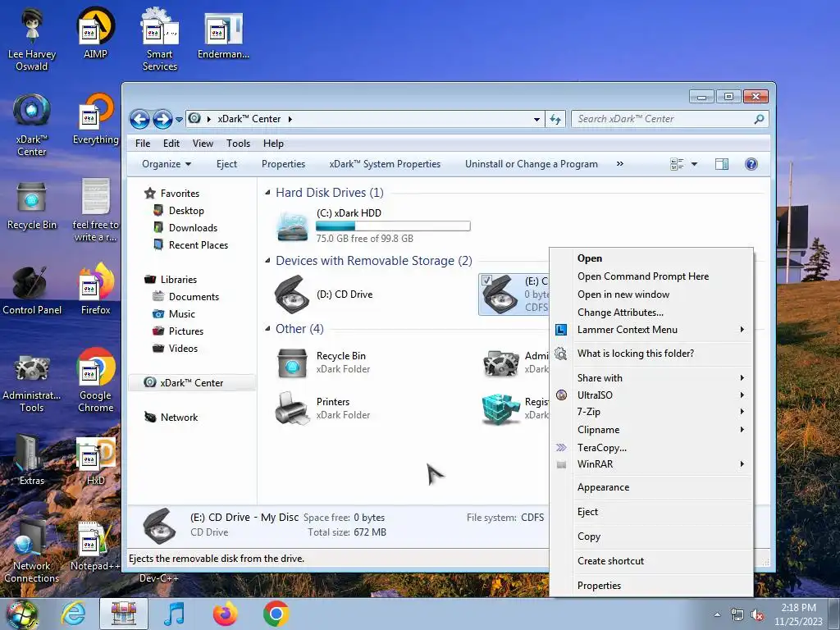Viewport: 840px width, 630px height.
Task: Launch Firefox from the desktop
Action: (x=95, y=290)
